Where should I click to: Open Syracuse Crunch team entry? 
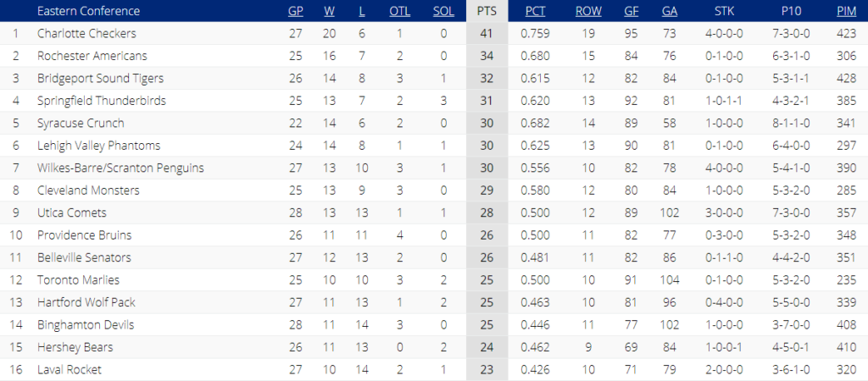81,124
